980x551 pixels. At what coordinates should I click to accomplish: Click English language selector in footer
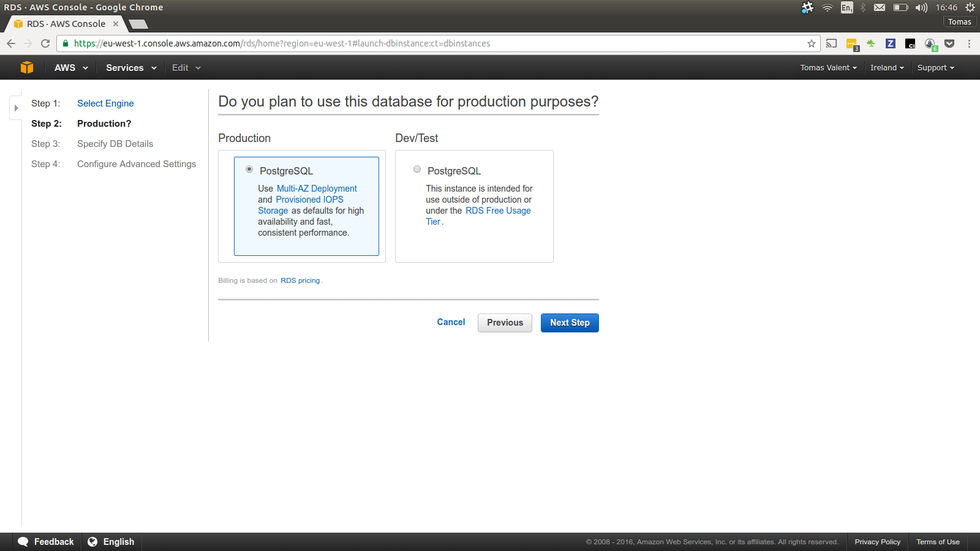click(111, 542)
